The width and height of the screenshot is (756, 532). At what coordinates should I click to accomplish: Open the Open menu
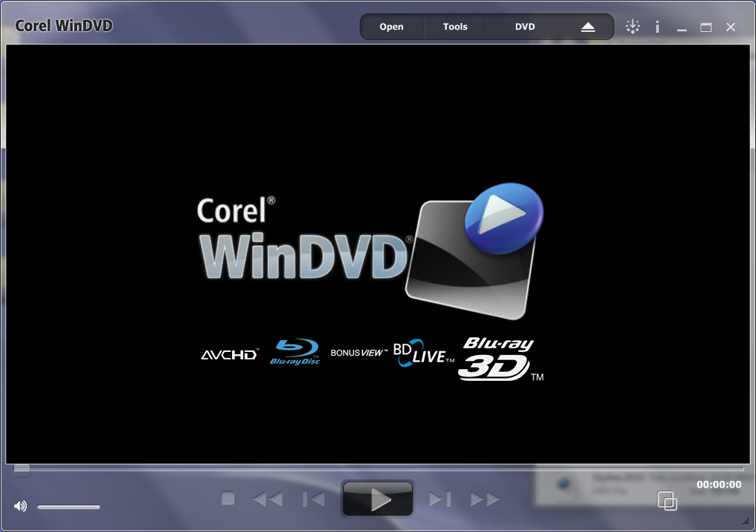tap(391, 27)
